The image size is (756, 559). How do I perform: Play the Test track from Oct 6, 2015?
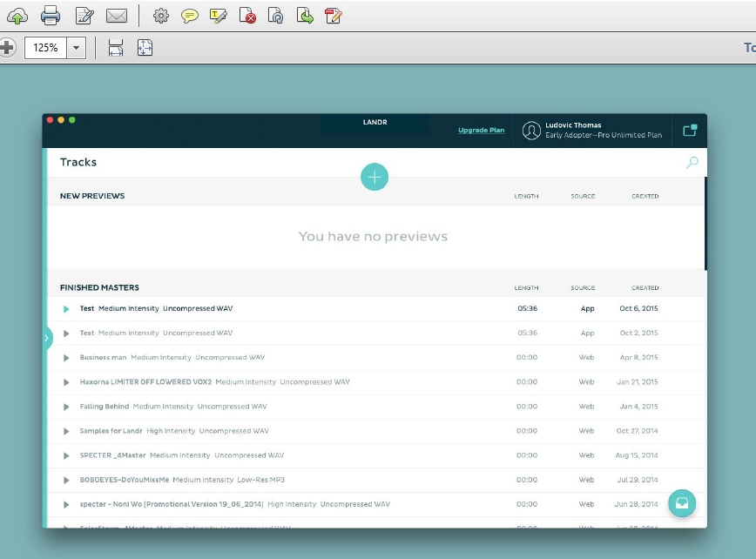pyautogui.click(x=66, y=309)
